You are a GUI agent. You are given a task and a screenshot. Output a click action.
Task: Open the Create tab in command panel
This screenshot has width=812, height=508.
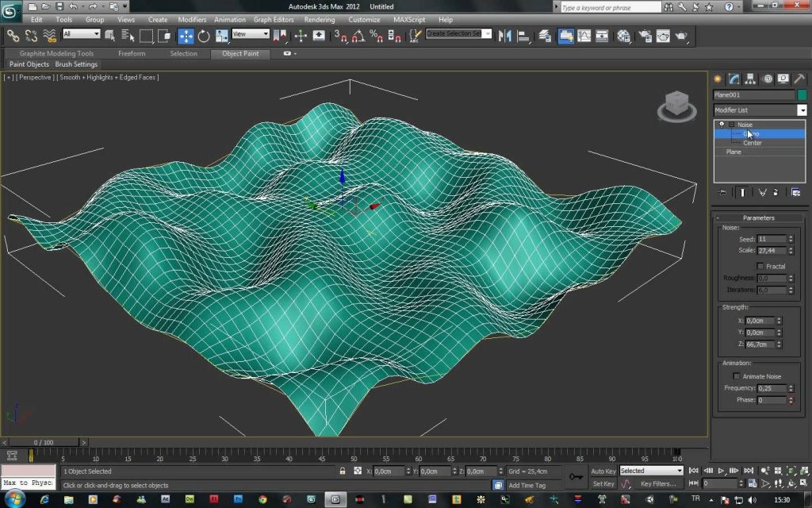pyautogui.click(x=718, y=79)
